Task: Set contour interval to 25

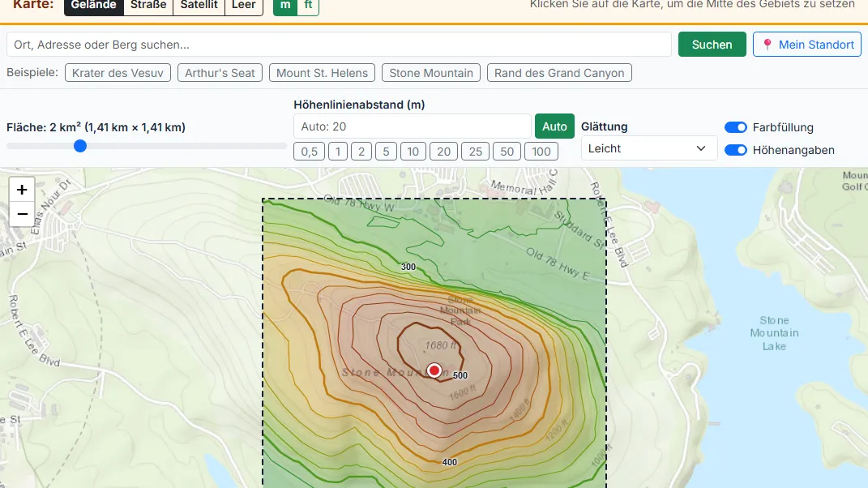Action: [x=476, y=152]
